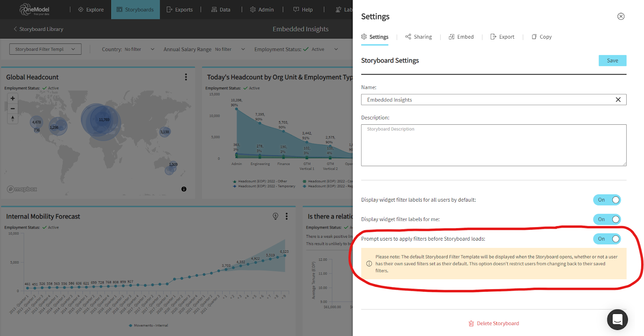The image size is (644, 336).
Task: Clear the Name field with X icon
Action: (618, 100)
